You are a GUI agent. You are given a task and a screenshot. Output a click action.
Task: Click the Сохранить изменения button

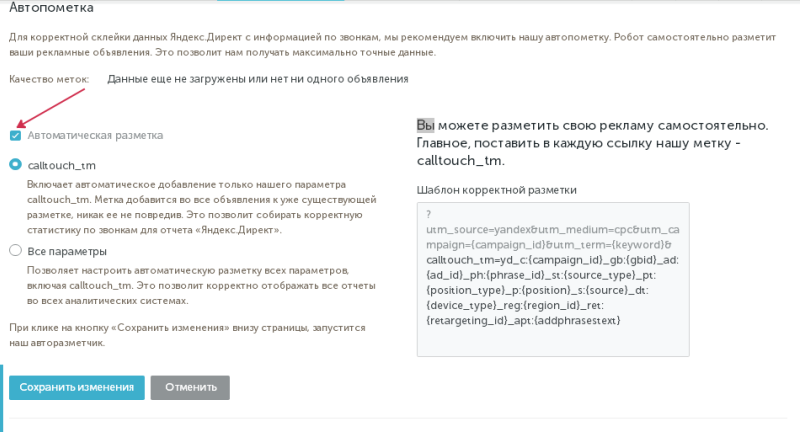pyautogui.click(x=77, y=388)
